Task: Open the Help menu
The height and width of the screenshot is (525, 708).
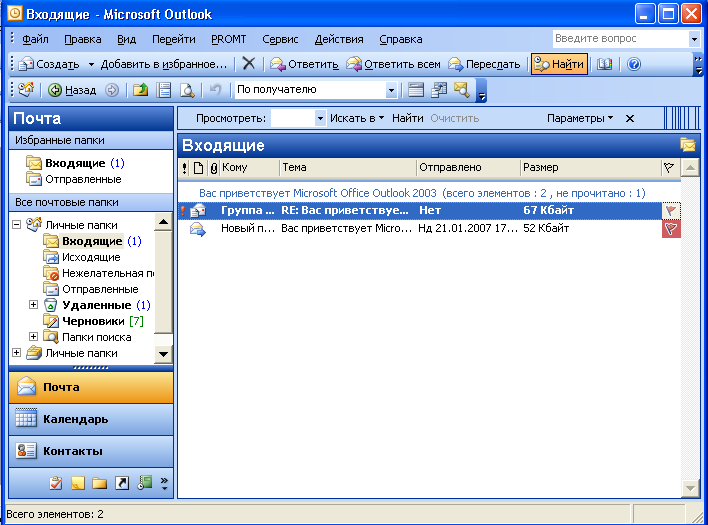Action: 401,39
